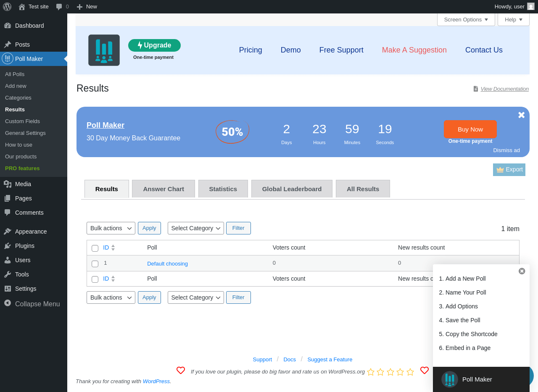
Task: Switch to the Answer Chart tab
Action: (164, 189)
